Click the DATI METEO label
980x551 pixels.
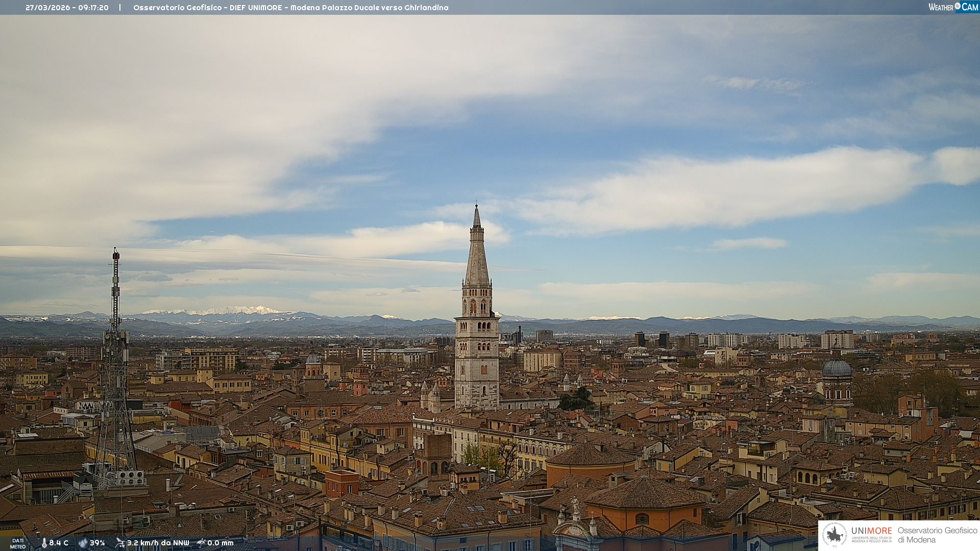18,543
